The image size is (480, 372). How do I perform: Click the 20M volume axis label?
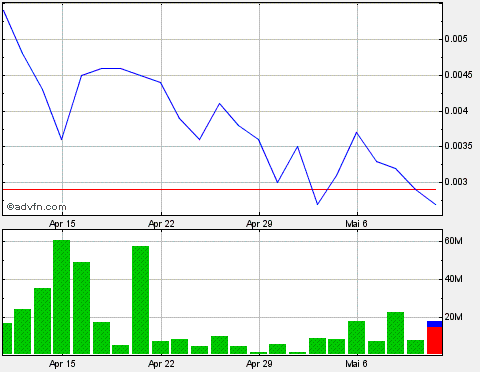[x=453, y=317]
